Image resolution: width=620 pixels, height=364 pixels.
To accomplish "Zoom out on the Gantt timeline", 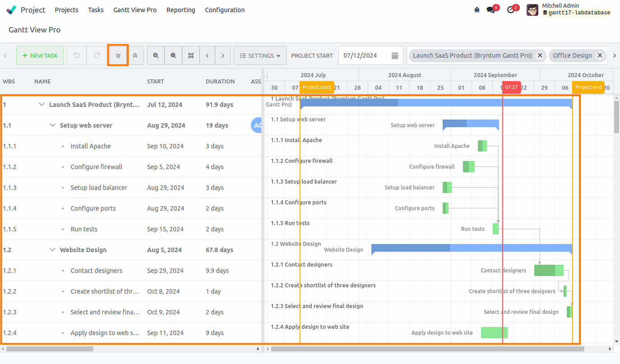I will (173, 55).
